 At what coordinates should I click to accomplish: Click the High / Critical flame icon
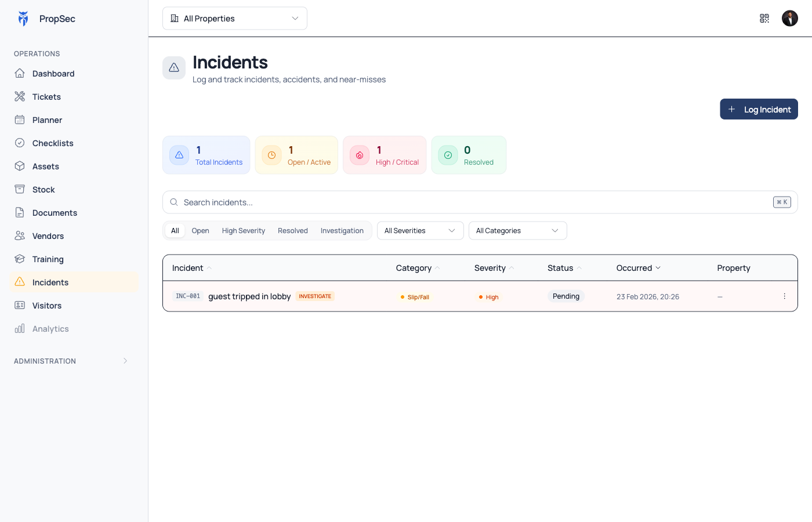coord(360,155)
